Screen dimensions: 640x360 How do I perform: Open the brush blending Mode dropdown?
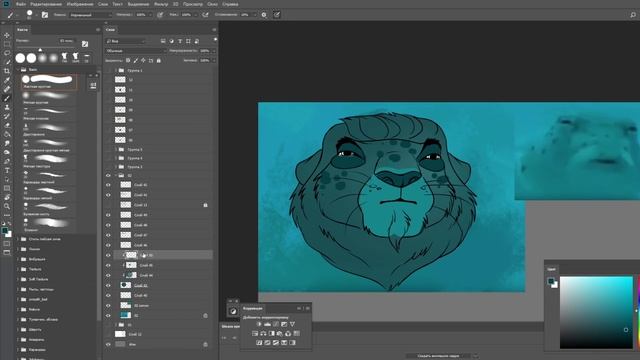click(x=90, y=15)
